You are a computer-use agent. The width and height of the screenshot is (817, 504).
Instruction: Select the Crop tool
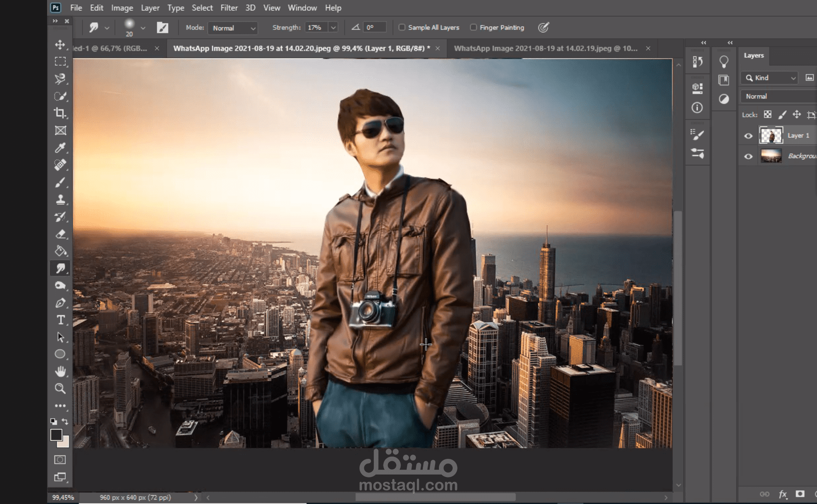click(60, 113)
